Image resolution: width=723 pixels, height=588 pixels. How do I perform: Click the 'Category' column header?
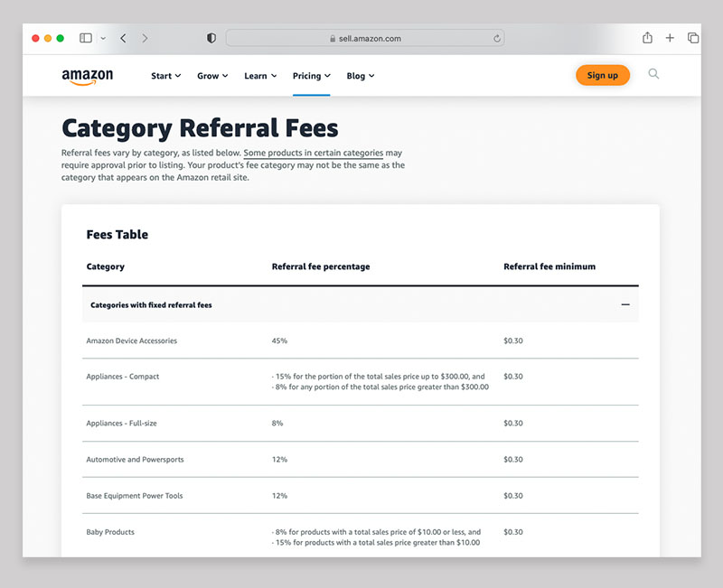tap(106, 266)
